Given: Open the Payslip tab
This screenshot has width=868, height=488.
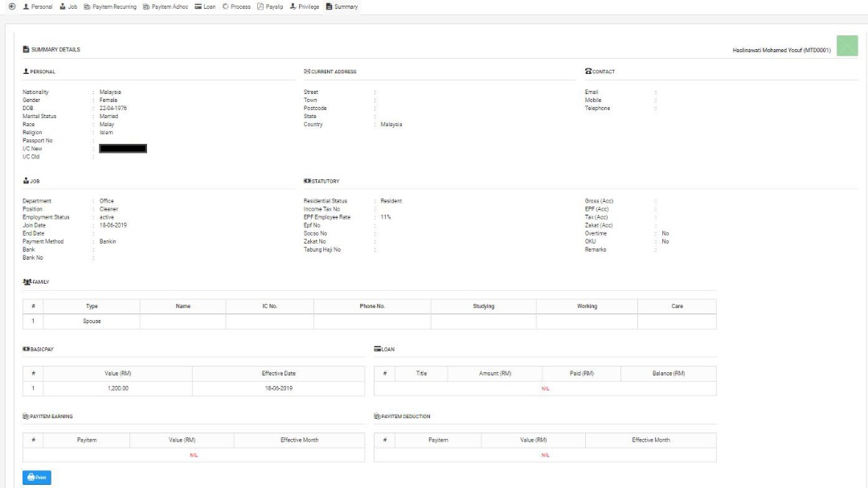Looking at the screenshot, I should click(x=270, y=6).
